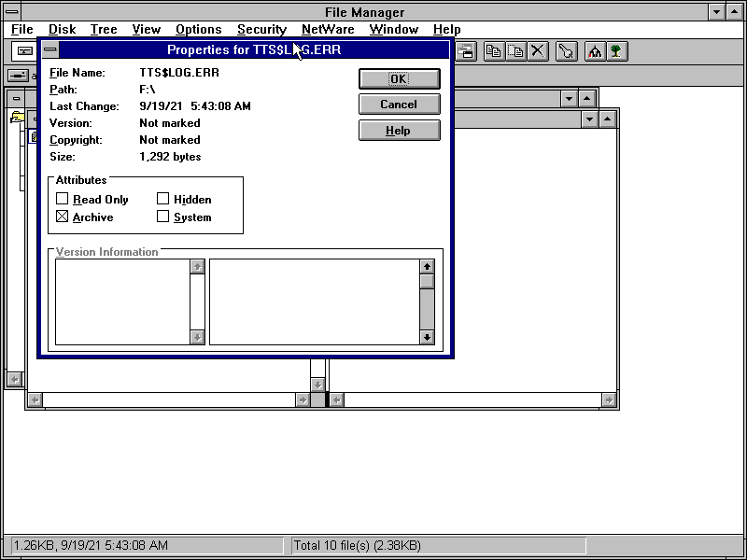The image size is (747, 560).
Task: Click the Copyright value Not marked
Action: click(170, 139)
